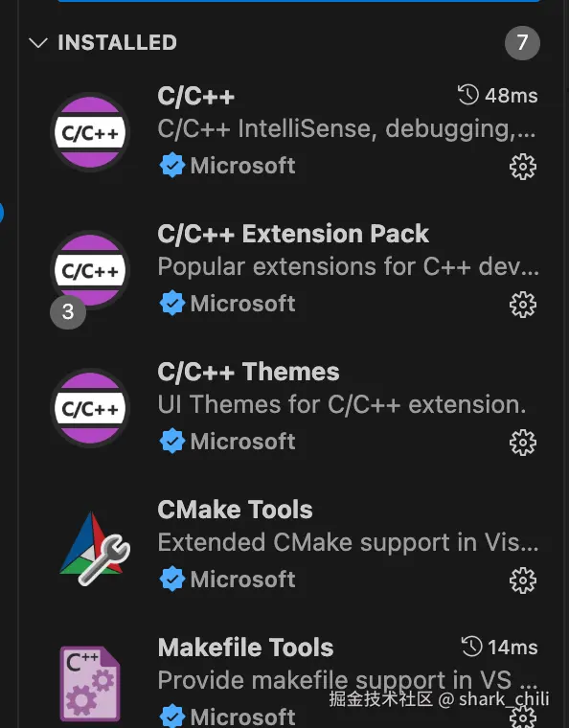Click the CMake Tools wrench logo
The image size is (569, 728).
95,548
